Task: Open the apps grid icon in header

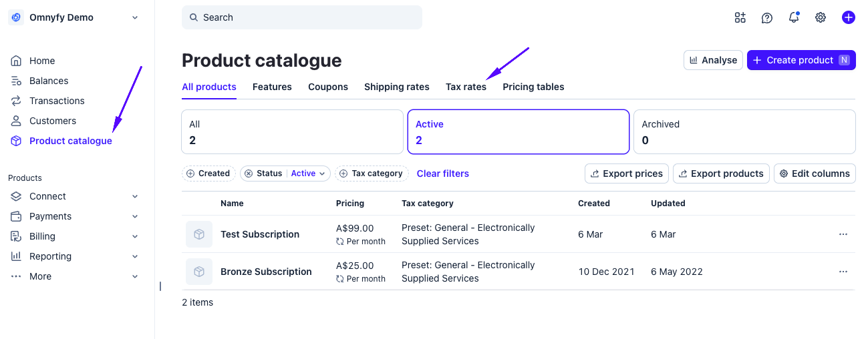Action: tap(740, 18)
